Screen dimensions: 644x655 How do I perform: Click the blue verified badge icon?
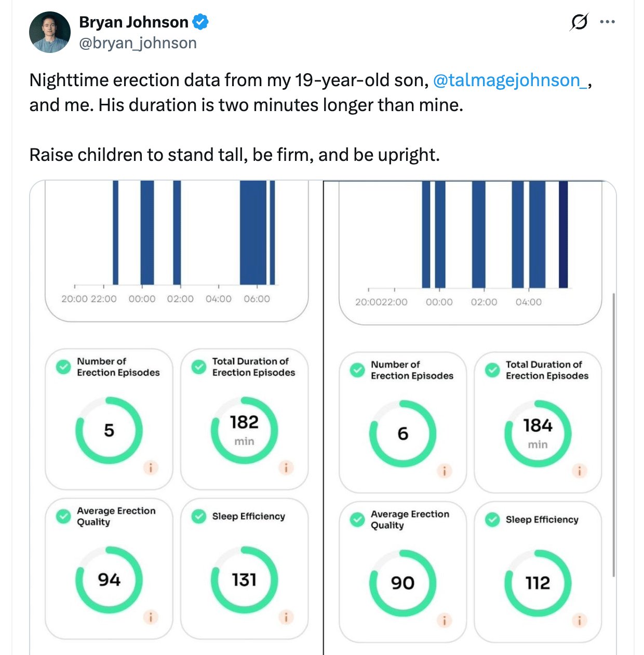point(200,22)
